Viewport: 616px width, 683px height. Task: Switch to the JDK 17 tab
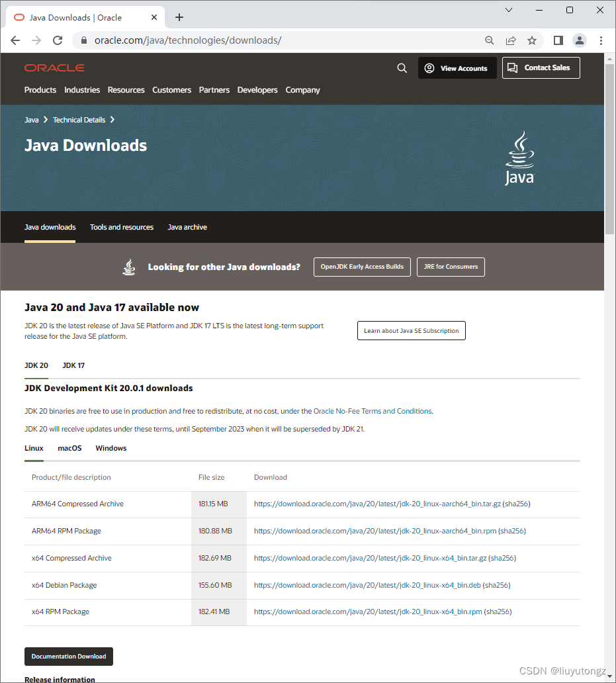tap(73, 365)
